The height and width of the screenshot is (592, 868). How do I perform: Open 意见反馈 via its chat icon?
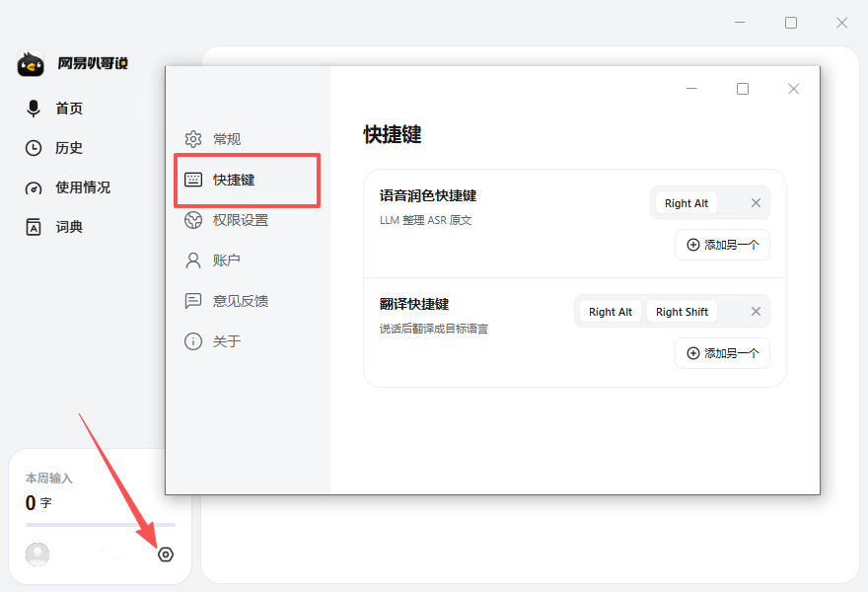pos(193,301)
